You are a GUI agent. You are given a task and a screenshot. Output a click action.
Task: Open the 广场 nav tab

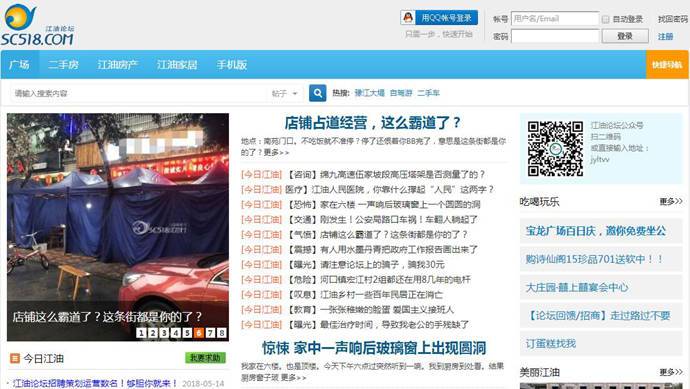click(x=19, y=65)
